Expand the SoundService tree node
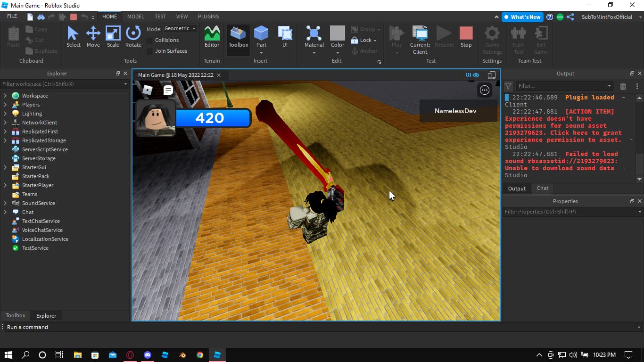This screenshot has width=644, height=362. point(5,203)
